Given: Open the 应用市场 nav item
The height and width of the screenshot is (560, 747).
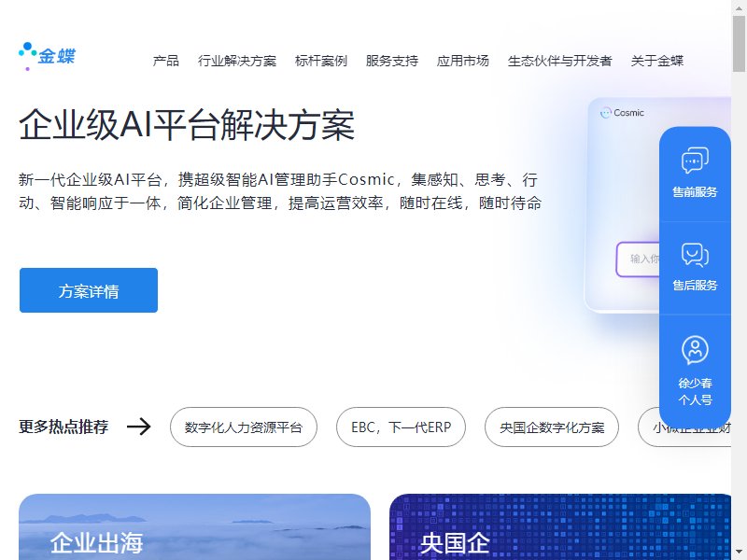Looking at the screenshot, I should [462, 61].
